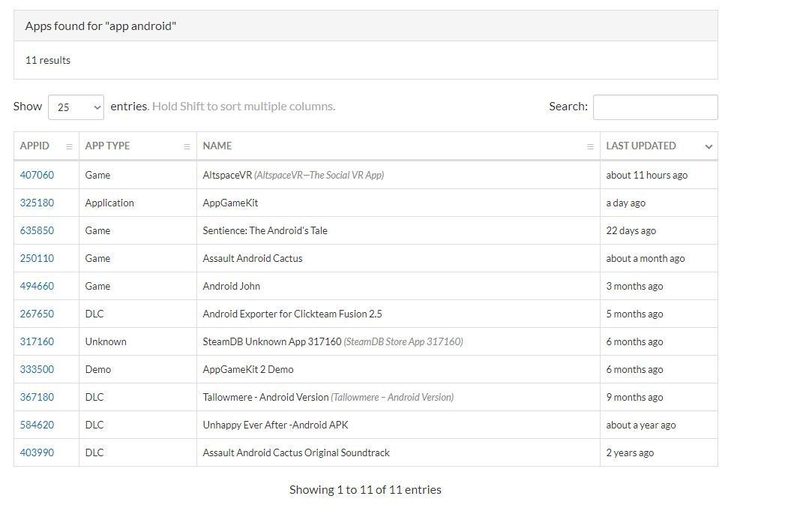The image size is (812, 511).
Task: Select the AppGameKit name cell
Action: coord(398,203)
